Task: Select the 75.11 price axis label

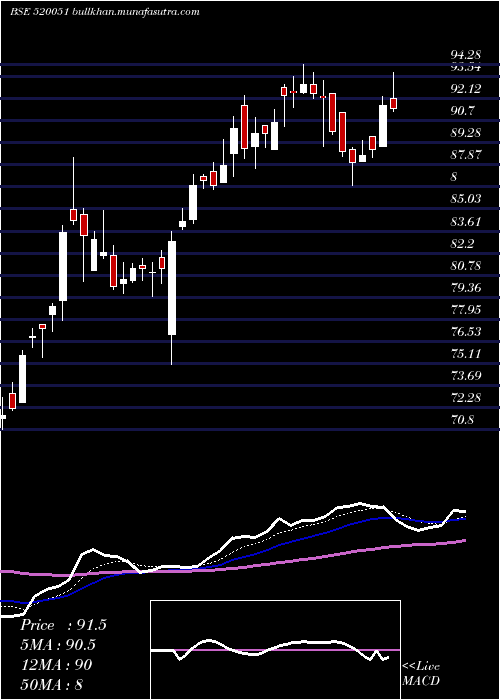Action: click(x=466, y=354)
